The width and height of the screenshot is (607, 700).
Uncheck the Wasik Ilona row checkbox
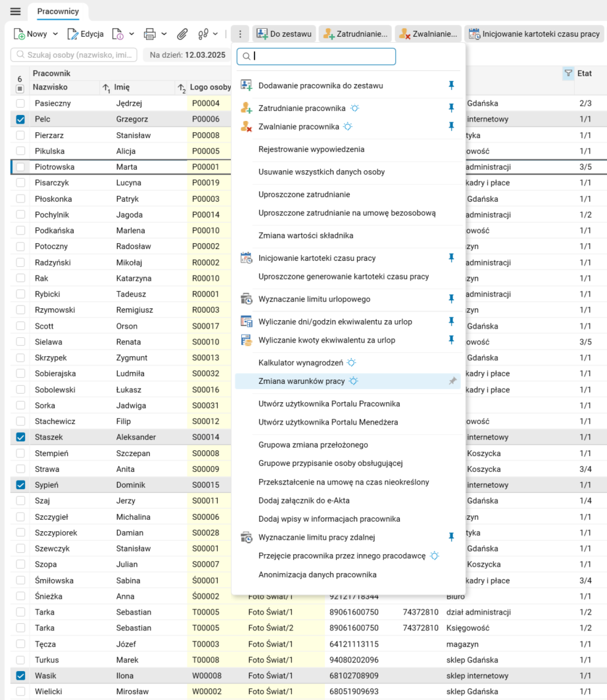(20, 676)
